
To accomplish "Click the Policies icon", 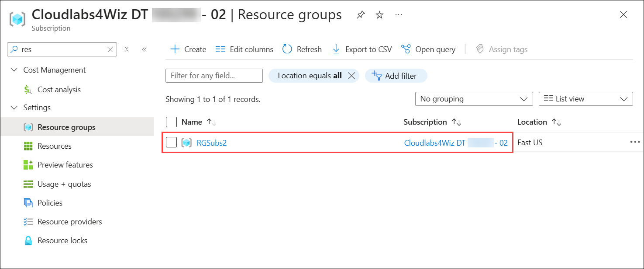I will click(x=28, y=203).
